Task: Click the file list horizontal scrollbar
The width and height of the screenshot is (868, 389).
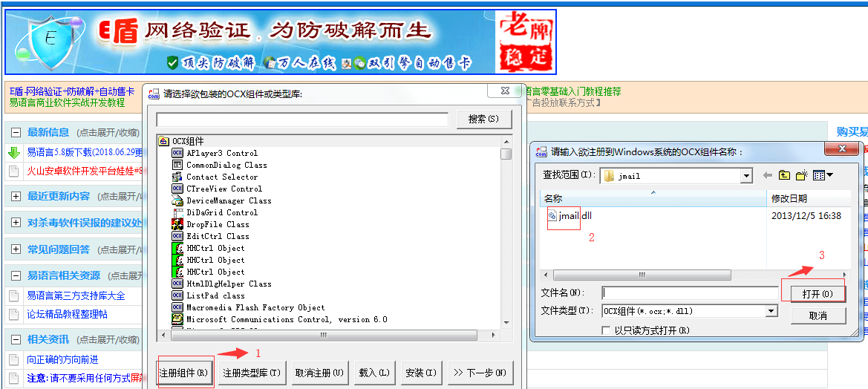Action: [695, 275]
